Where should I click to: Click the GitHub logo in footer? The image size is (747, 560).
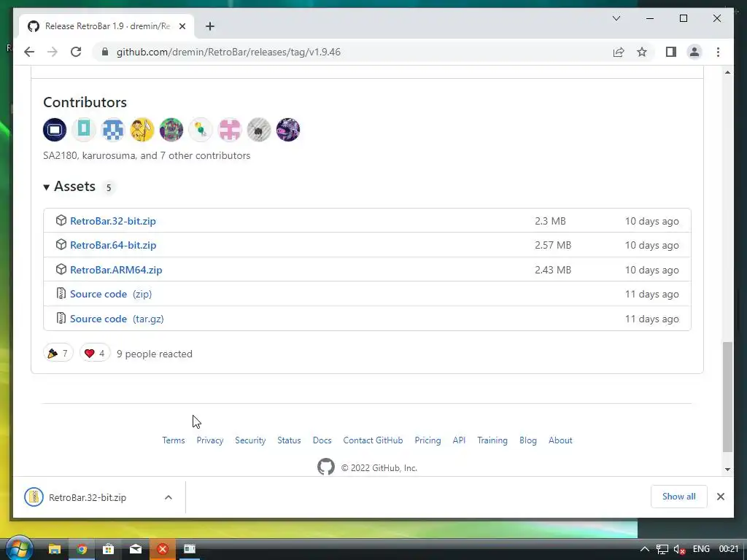(x=326, y=467)
